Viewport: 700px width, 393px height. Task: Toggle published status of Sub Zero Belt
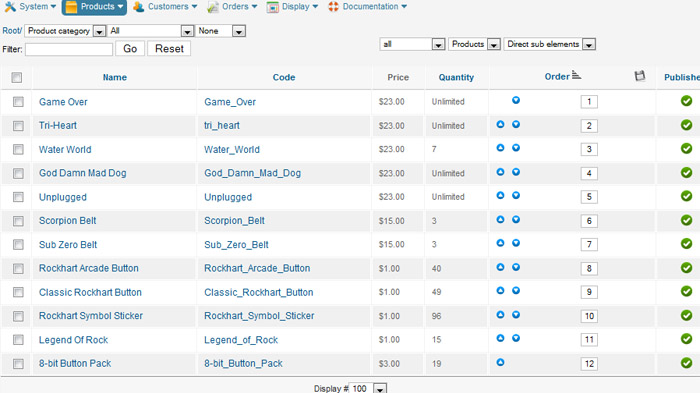click(x=687, y=244)
